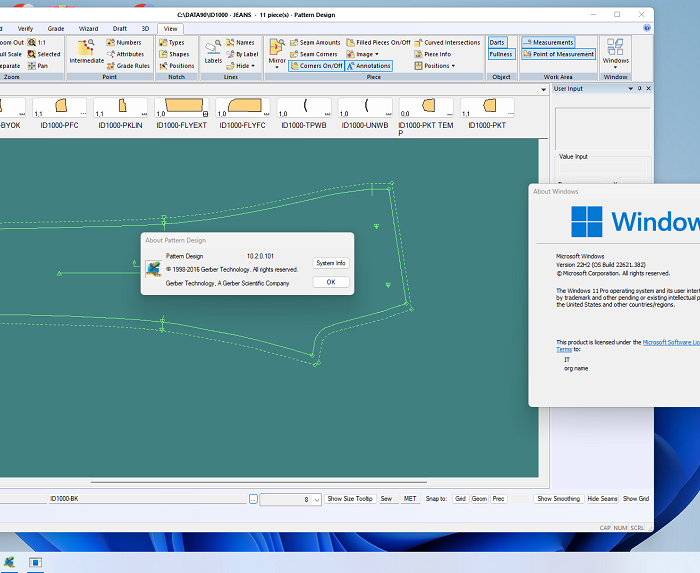Toggle Filled Pieces On/Off
700x573 pixels.
click(x=378, y=43)
